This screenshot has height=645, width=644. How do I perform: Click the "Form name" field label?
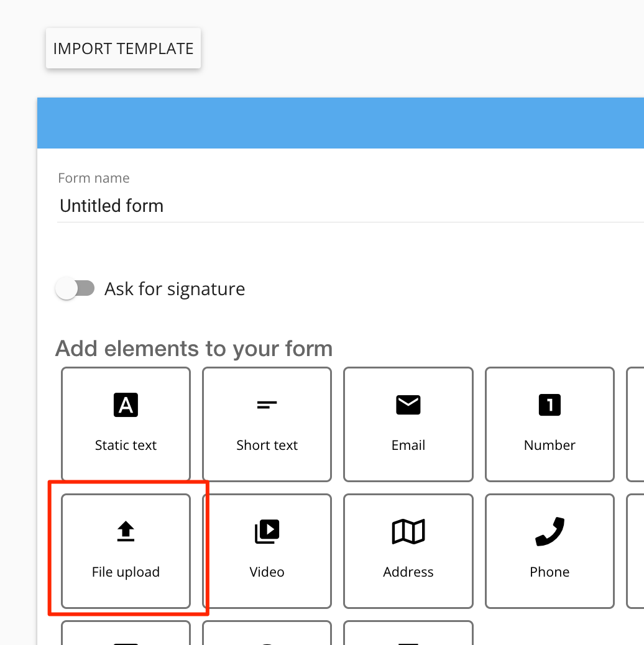click(x=94, y=178)
